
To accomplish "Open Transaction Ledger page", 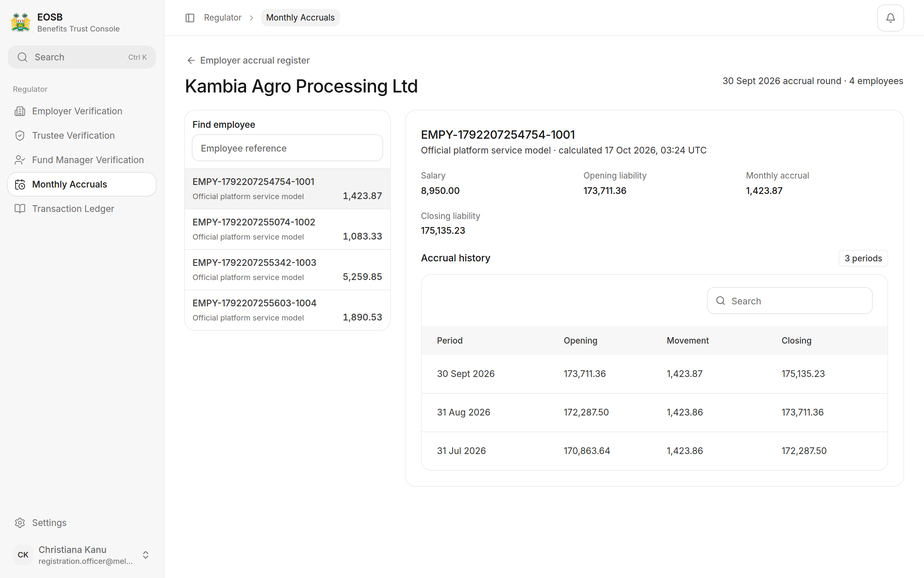I will click(x=82, y=209).
